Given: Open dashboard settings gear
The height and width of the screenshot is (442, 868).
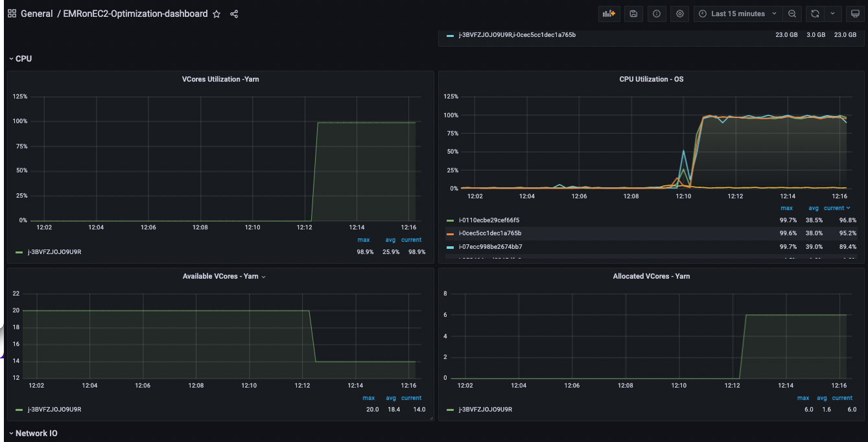Looking at the screenshot, I should click(x=680, y=14).
